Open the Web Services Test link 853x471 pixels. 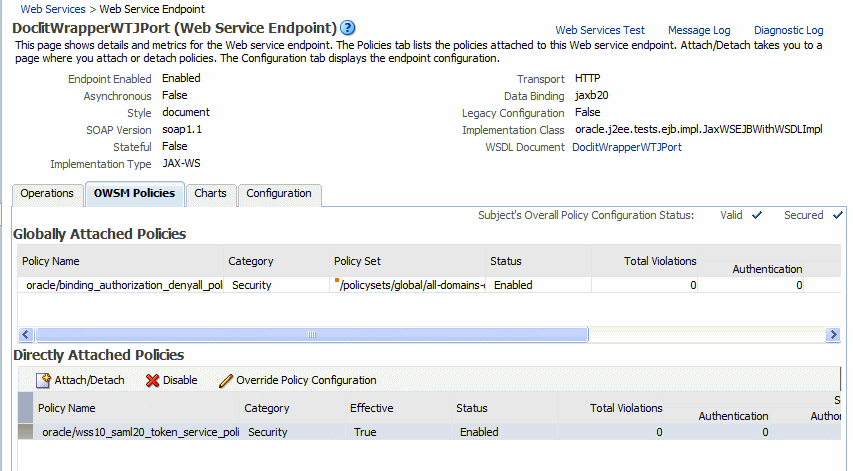click(x=600, y=31)
